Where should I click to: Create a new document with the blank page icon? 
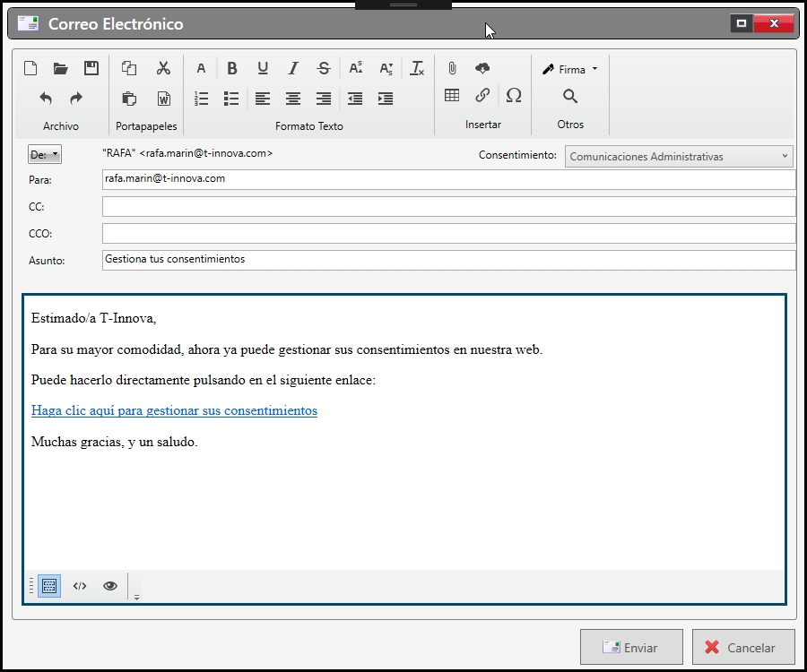tap(30, 68)
